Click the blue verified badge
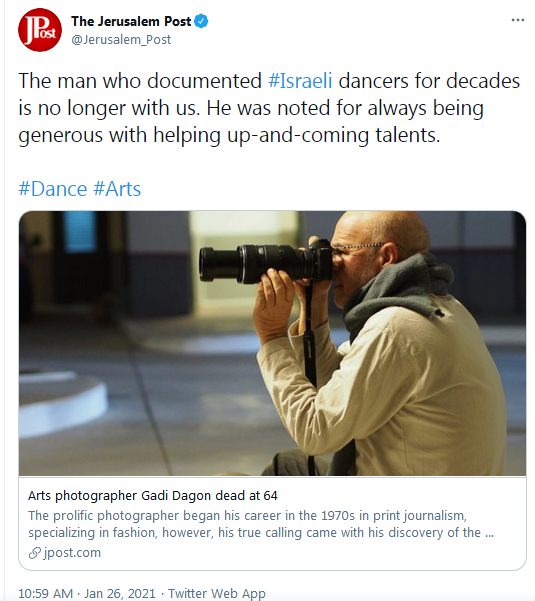Viewport: 535px width, 601px height. click(x=201, y=21)
